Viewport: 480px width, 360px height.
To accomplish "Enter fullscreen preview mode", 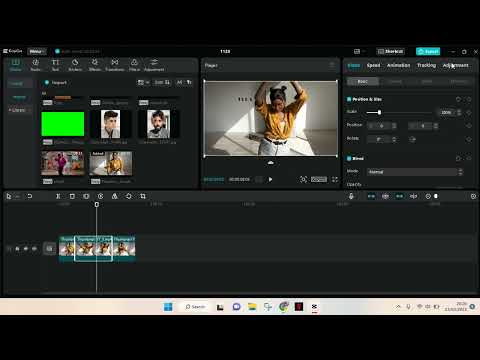I will point(335,179).
